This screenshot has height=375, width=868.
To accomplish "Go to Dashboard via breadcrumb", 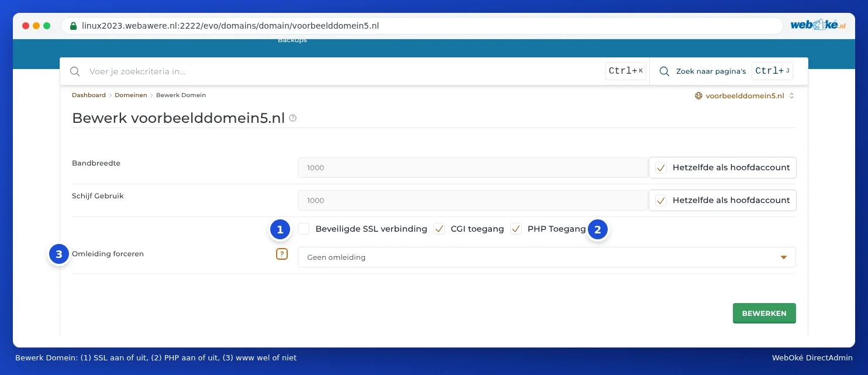I will [x=89, y=95].
